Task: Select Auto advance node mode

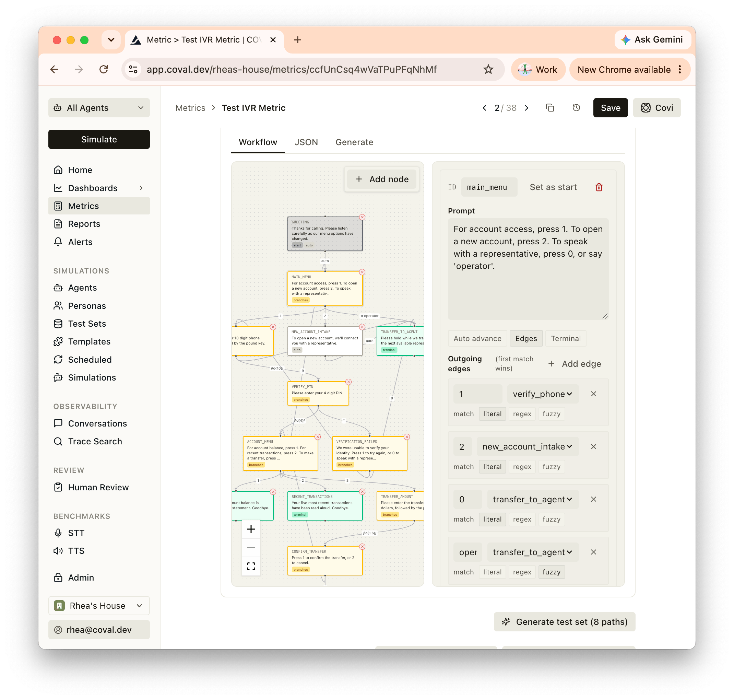Action: point(477,338)
